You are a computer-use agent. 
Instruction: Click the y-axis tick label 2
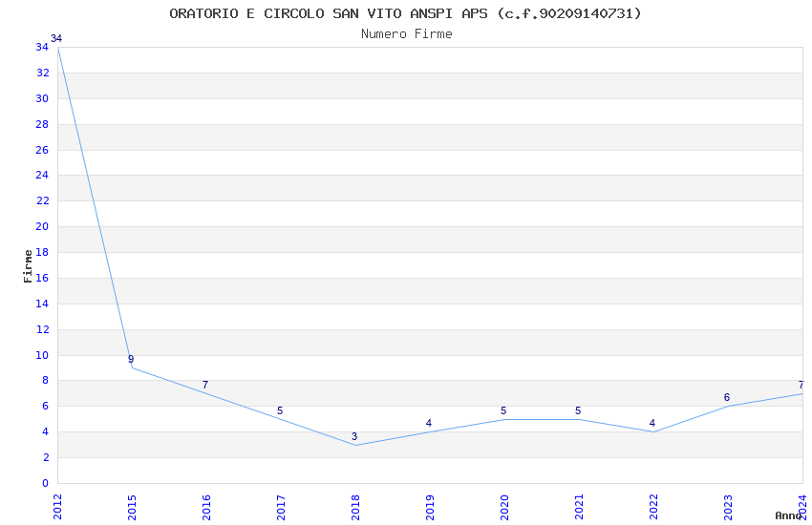[46, 457]
